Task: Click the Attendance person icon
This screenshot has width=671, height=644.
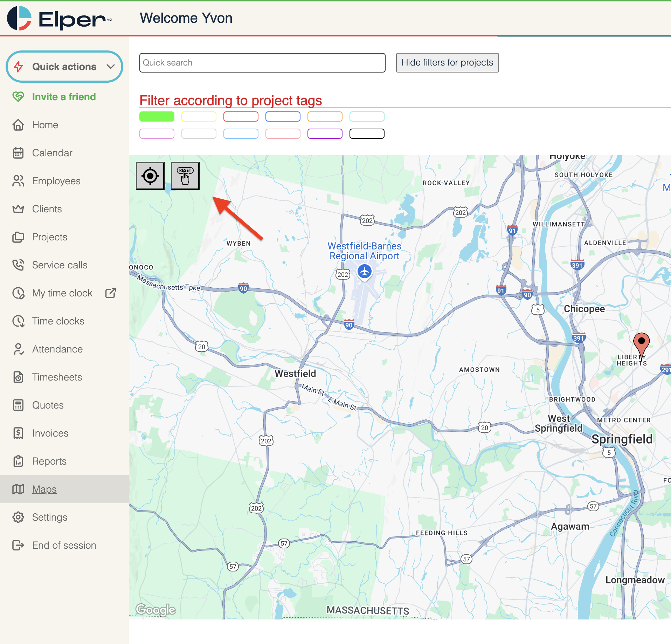Action: [x=18, y=349]
